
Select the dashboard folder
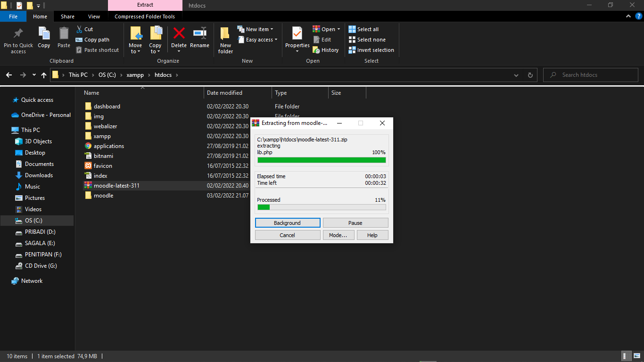point(107,107)
